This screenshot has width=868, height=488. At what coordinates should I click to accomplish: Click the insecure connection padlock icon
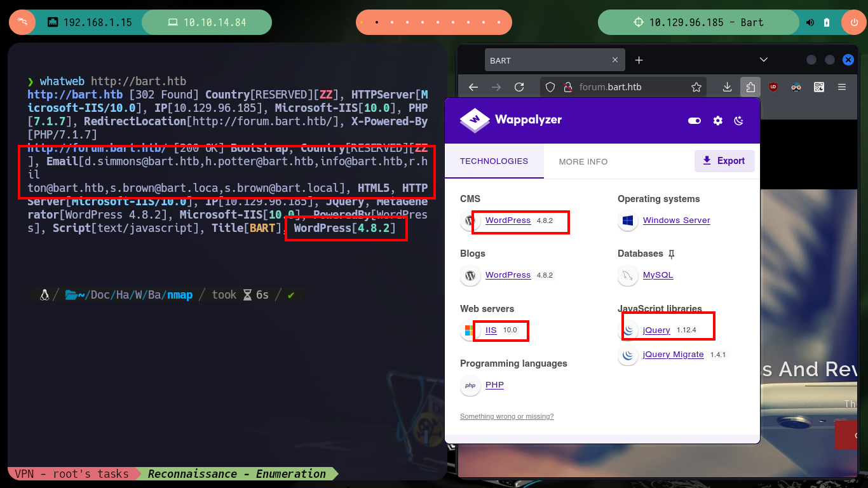click(567, 87)
